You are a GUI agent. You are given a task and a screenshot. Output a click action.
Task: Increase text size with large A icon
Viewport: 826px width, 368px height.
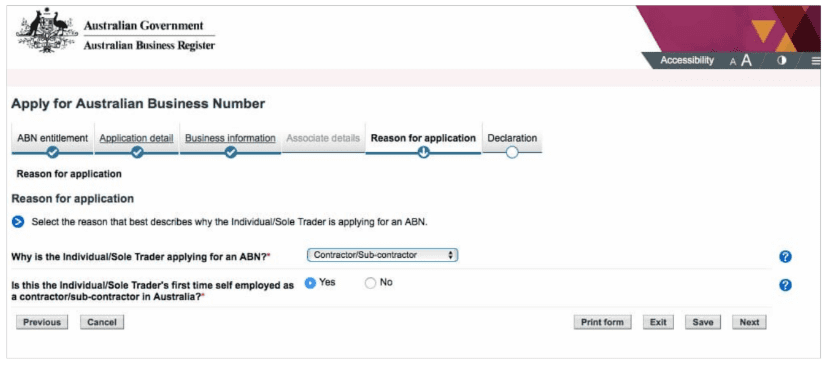click(x=746, y=61)
